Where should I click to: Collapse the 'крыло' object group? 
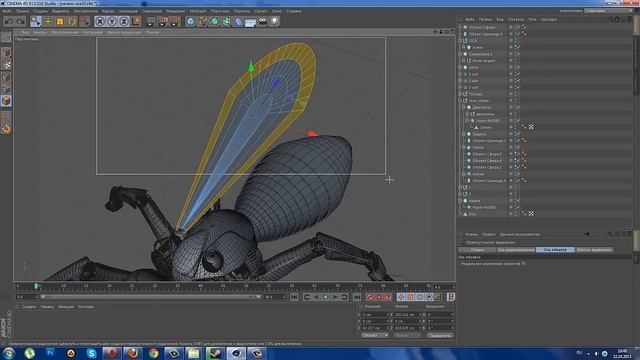pos(460,201)
